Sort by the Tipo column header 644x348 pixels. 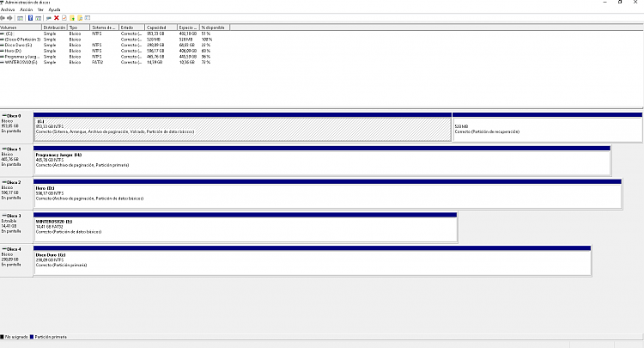coord(79,27)
